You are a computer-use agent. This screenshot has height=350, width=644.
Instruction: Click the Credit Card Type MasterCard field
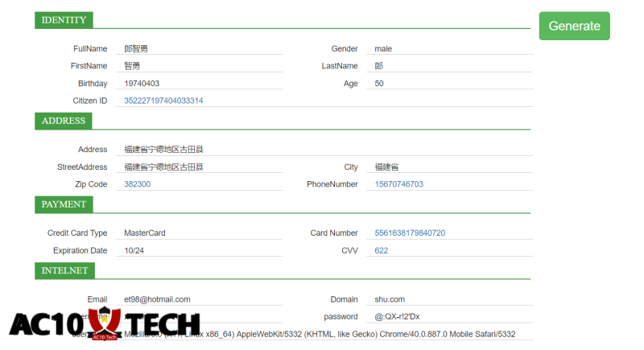click(201, 233)
